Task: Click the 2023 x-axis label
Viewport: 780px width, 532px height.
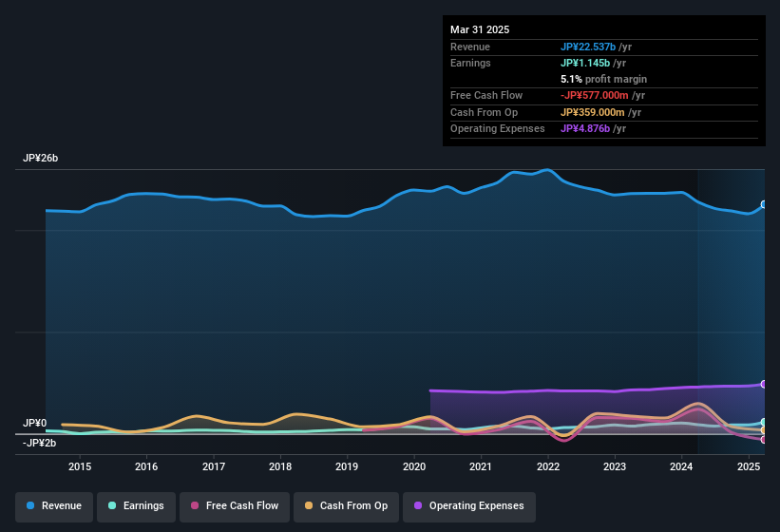Action: pos(615,466)
